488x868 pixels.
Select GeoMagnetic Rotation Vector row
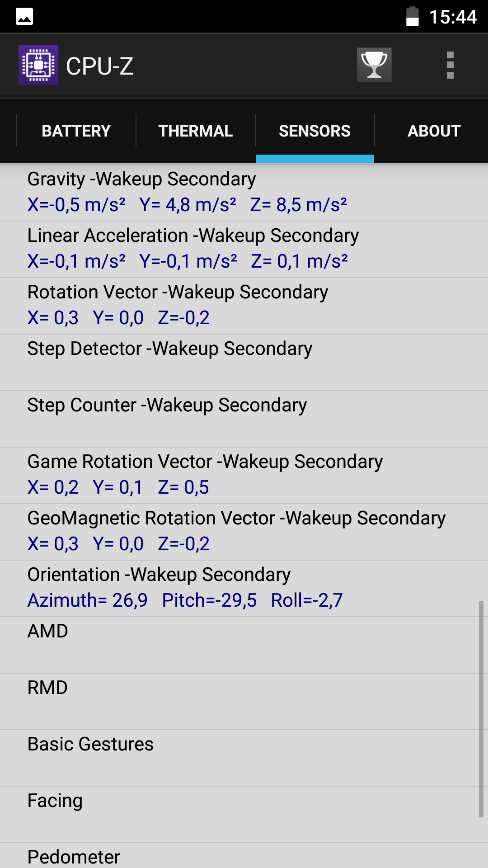[x=244, y=532]
